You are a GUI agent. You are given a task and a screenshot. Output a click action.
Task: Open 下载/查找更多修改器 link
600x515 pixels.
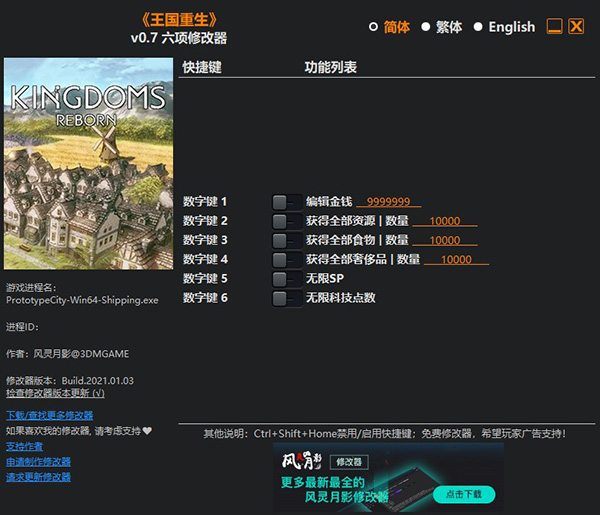click(49, 415)
